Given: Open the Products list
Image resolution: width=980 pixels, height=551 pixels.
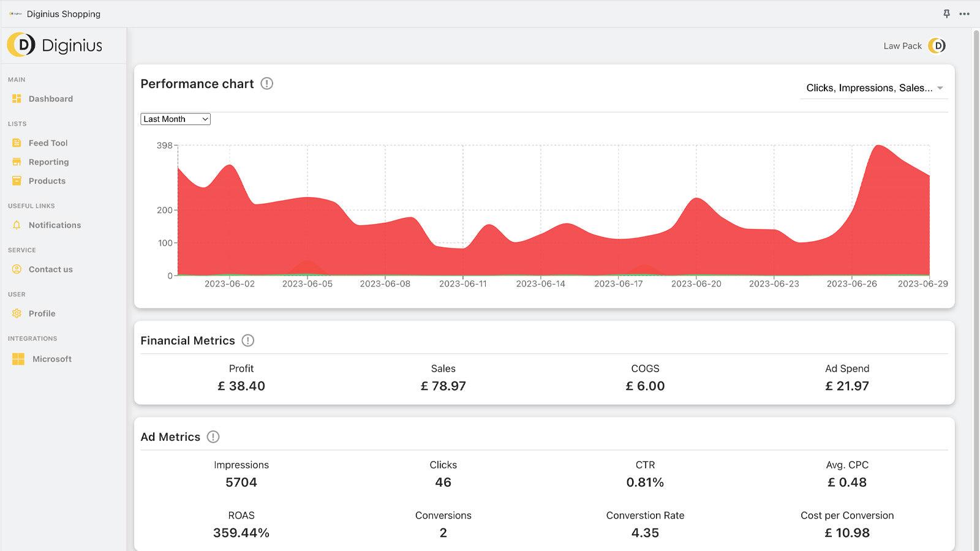Looking at the screenshot, I should 47,181.
